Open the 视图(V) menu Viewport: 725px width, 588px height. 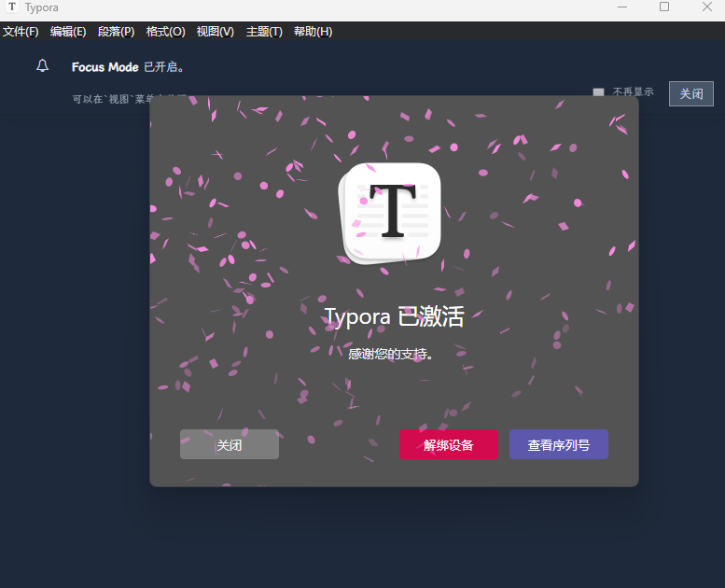tap(215, 32)
